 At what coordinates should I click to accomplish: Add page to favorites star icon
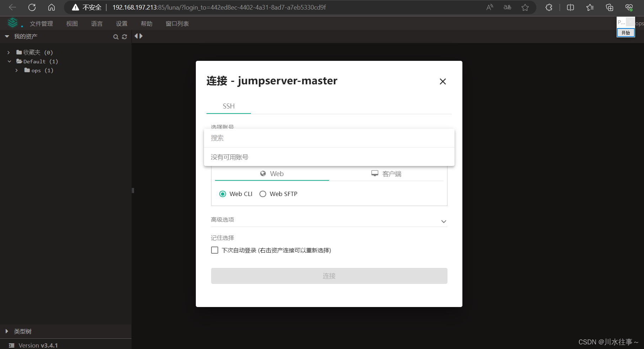click(525, 7)
